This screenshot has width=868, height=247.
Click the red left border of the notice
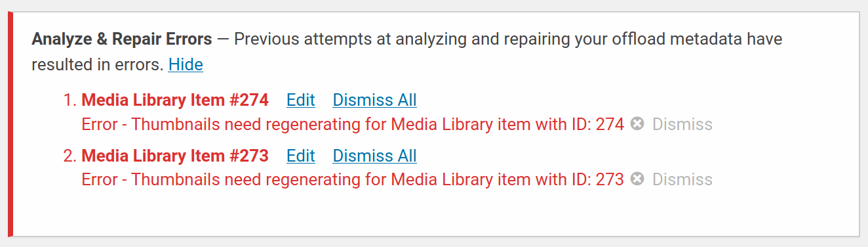pyautogui.click(x=10, y=124)
